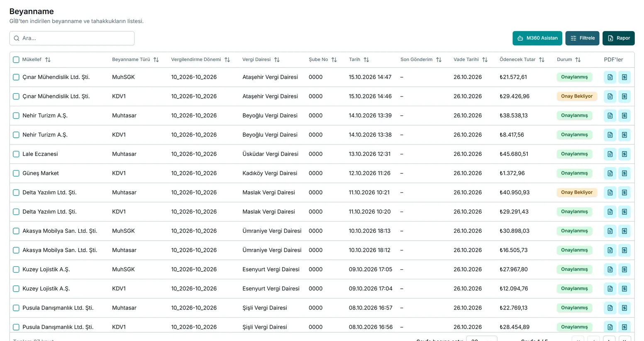Click the Rapor button
The width and height of the screenshot is (644, 341).
(x=619, y=38)
